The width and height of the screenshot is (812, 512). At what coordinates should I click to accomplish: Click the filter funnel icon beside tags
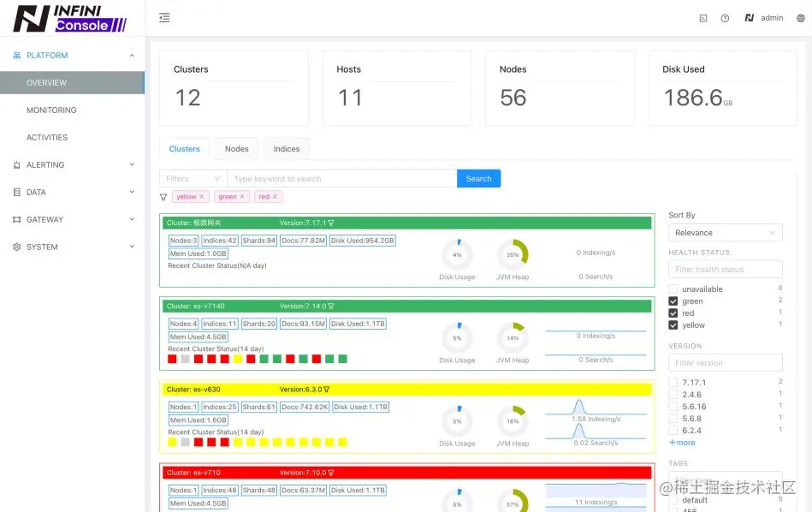click(x=163, y=197)
